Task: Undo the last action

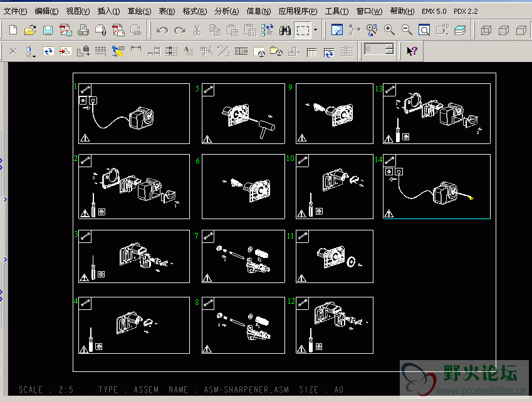Action: [x=162, y=30]
